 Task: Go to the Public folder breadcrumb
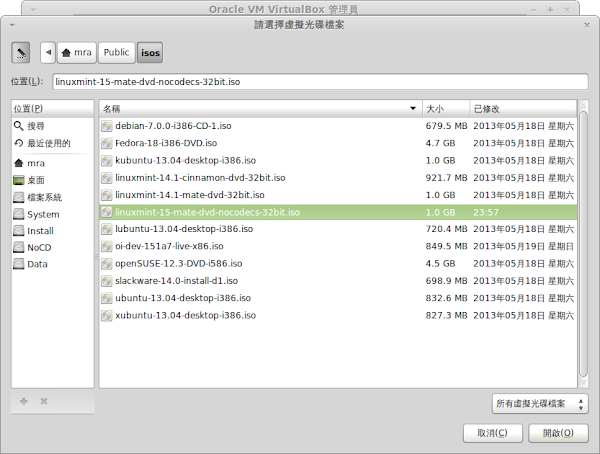[x=116, y=52]
